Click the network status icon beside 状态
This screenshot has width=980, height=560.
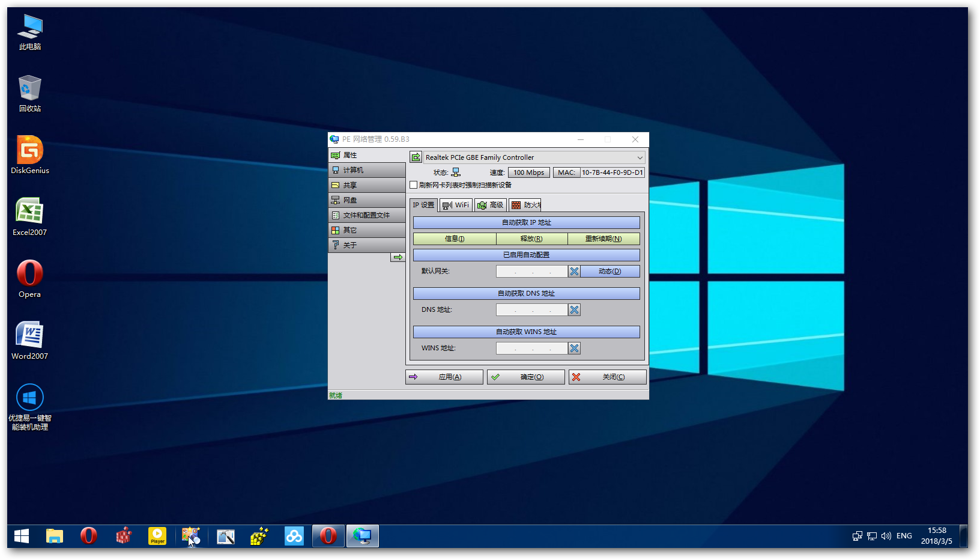[x=456, y=172]
